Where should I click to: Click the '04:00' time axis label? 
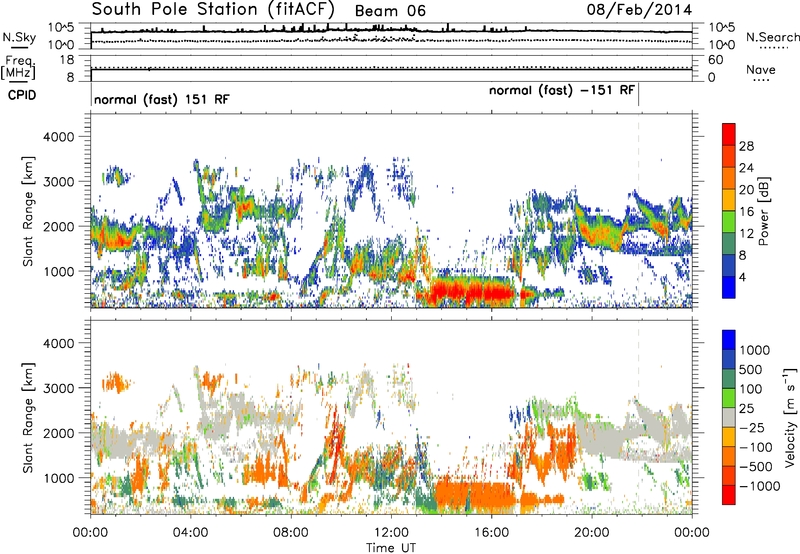[190, 533]
